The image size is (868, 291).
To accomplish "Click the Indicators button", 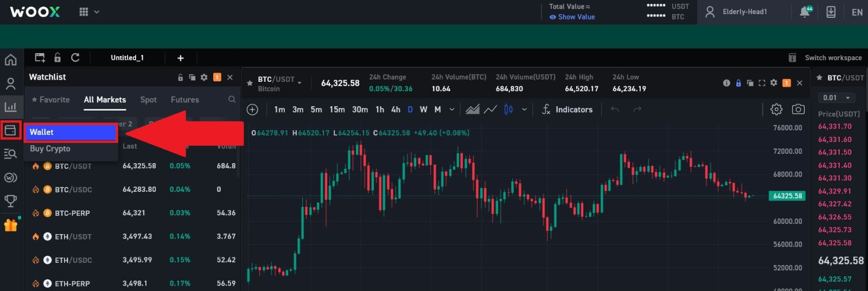I will [567, 109].
